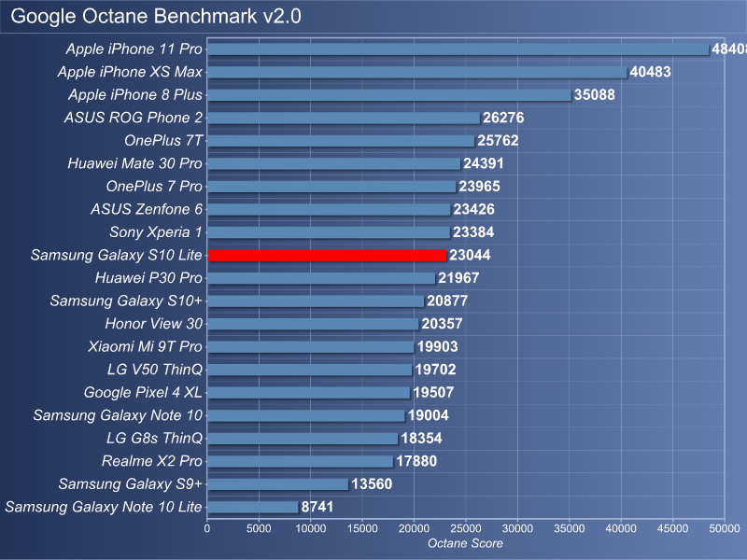Viewport: 747px width, 560px height.
Task: Click the "Apple iPhone 8 Plus" label
Action: pos(135,95)
